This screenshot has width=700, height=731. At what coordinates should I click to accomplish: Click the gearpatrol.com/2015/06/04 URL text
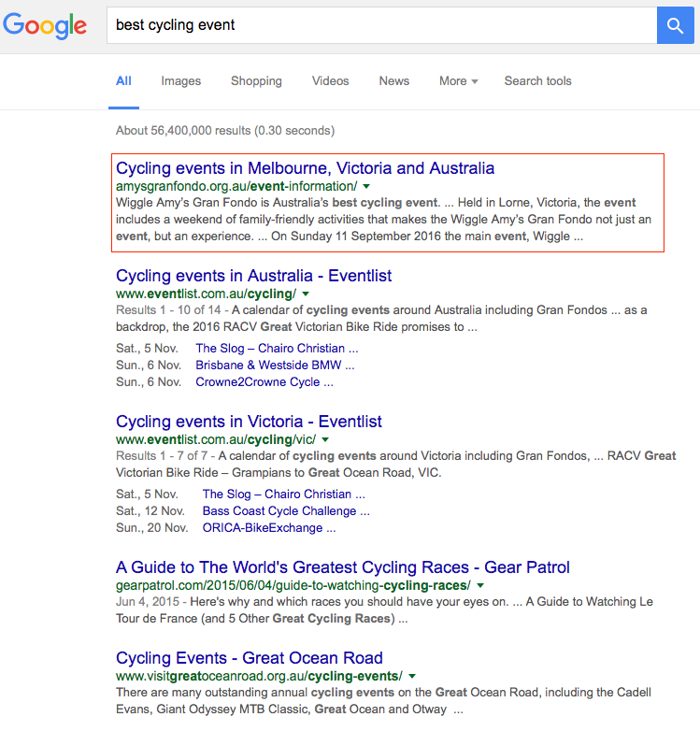point(293,585)
